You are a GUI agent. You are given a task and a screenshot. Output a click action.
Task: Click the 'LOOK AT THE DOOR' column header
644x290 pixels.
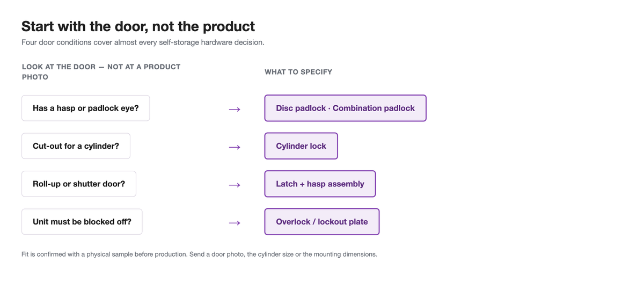tap(101, 72)
